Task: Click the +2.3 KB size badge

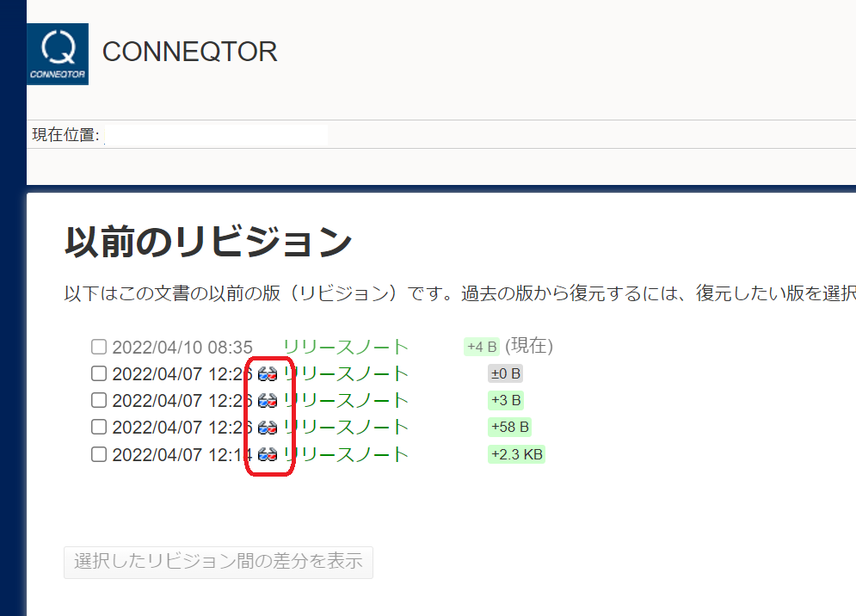Action: [516, 454]
